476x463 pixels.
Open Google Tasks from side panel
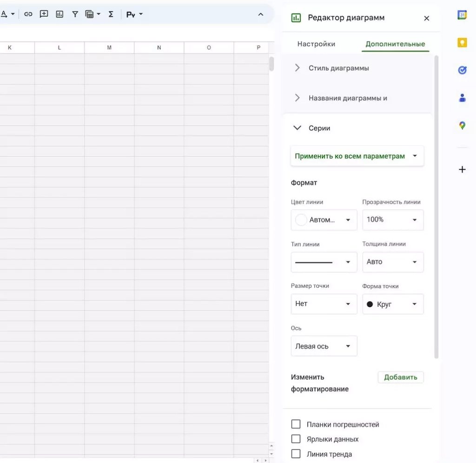[x=462, y=70]
